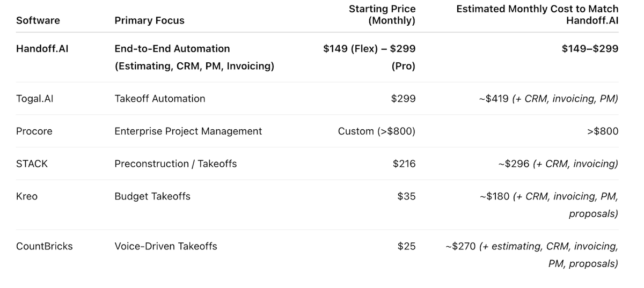Click the End-to-End Automation focus cell

[172, 49]
